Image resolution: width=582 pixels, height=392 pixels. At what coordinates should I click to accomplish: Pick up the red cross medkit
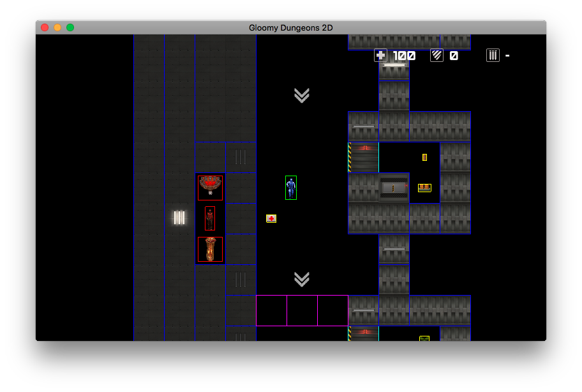point(271,218)
